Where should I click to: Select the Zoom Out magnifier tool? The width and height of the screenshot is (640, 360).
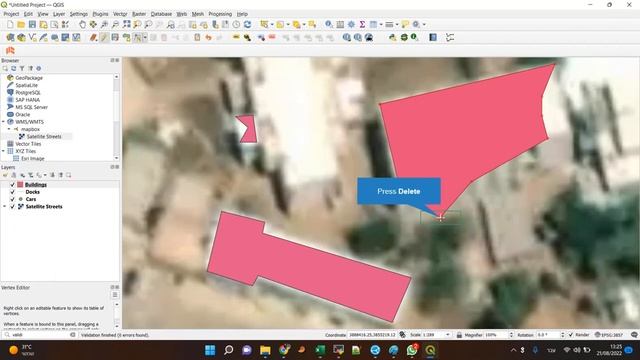point(116,24)
